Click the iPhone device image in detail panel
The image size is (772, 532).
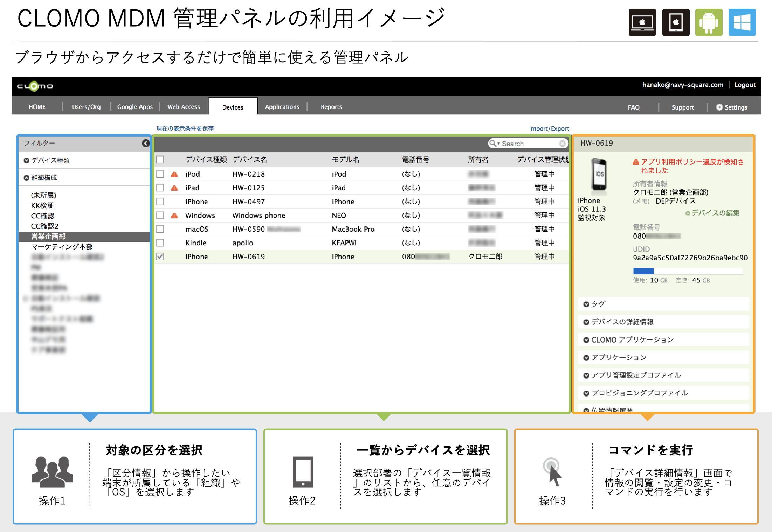pos(599,174)
